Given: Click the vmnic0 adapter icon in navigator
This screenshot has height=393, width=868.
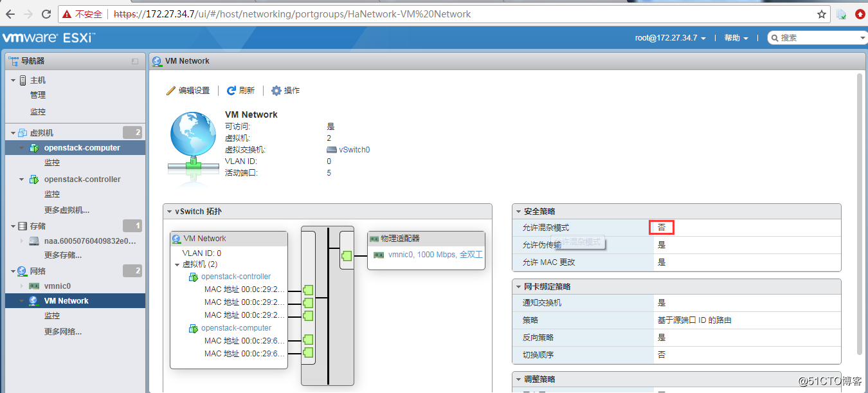Looking at the screenshot, I should click(x=34, y=286).
